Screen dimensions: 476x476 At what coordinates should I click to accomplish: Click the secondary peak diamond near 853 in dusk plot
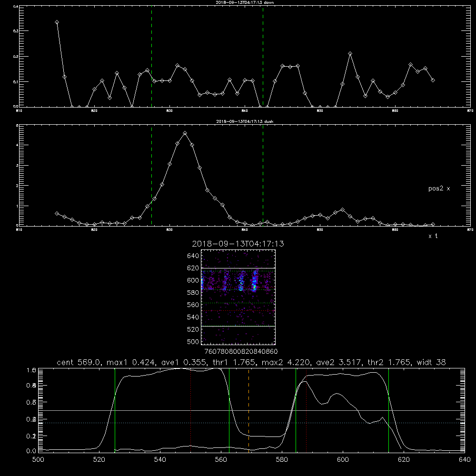coord(342,210)
